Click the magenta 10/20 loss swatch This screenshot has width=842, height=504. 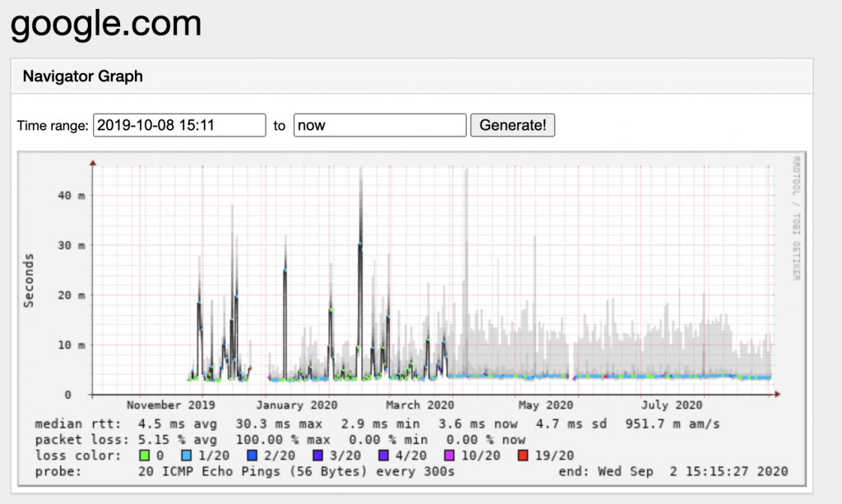(448, 455)
